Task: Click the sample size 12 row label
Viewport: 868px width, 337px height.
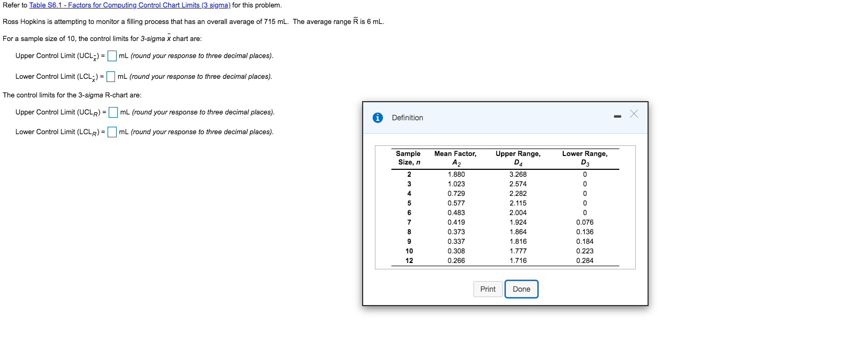Action: (x=409, y=261)
